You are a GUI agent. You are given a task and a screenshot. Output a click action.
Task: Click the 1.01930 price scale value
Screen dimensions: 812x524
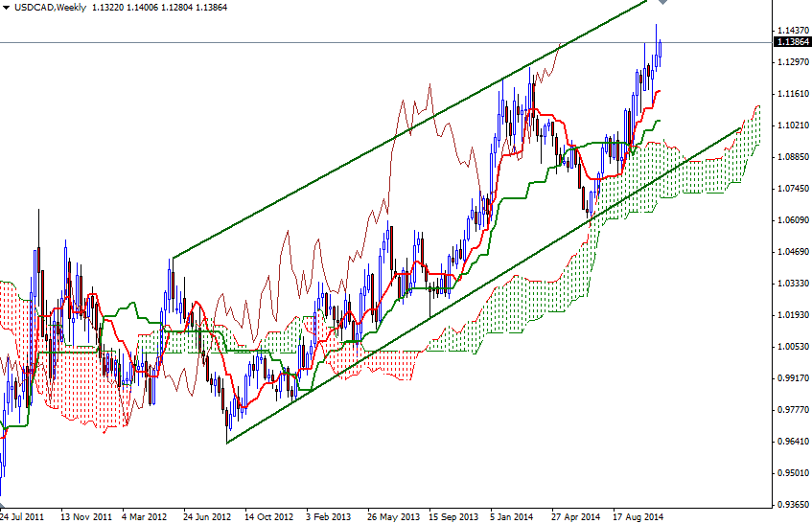[793, 315]
